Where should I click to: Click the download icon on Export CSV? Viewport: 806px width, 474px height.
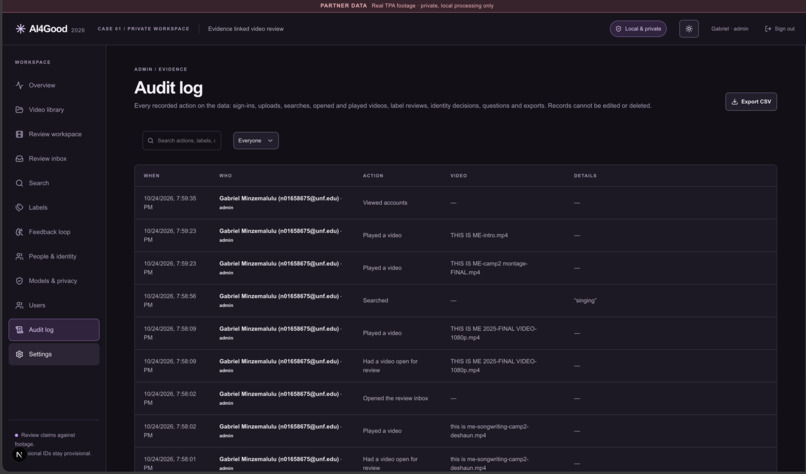(735, 102)
